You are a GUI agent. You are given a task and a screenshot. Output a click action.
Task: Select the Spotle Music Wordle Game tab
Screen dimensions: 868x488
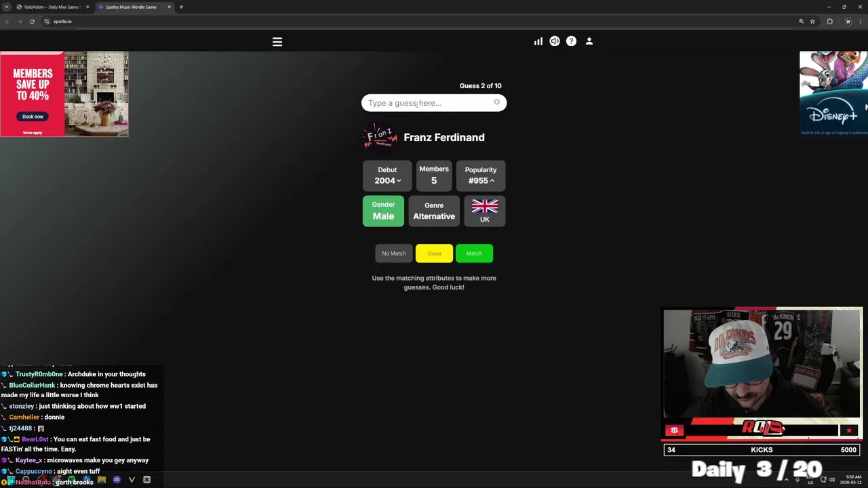(x=134, y=7)
